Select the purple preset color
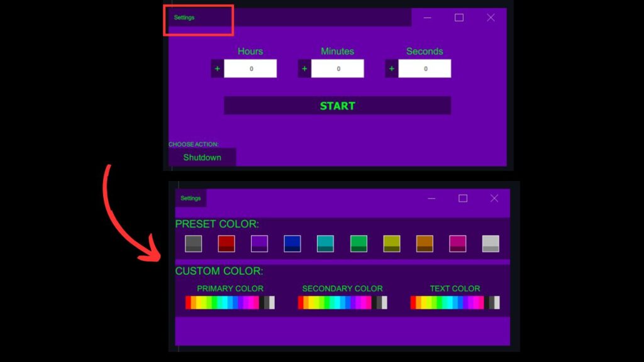Image resolution: width=644 pixels, height=362 pixels. [259, 243]
